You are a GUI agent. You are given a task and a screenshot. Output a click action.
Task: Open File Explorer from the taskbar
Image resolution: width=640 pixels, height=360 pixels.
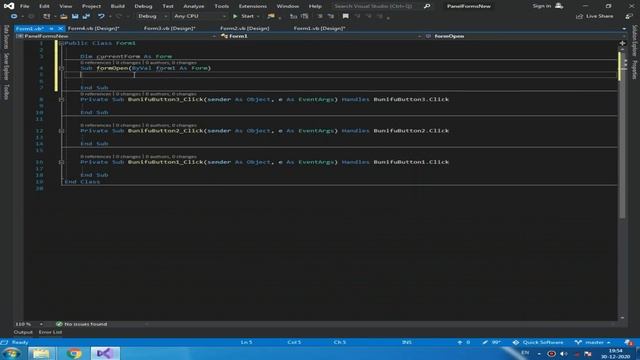(x=41, y=353)
